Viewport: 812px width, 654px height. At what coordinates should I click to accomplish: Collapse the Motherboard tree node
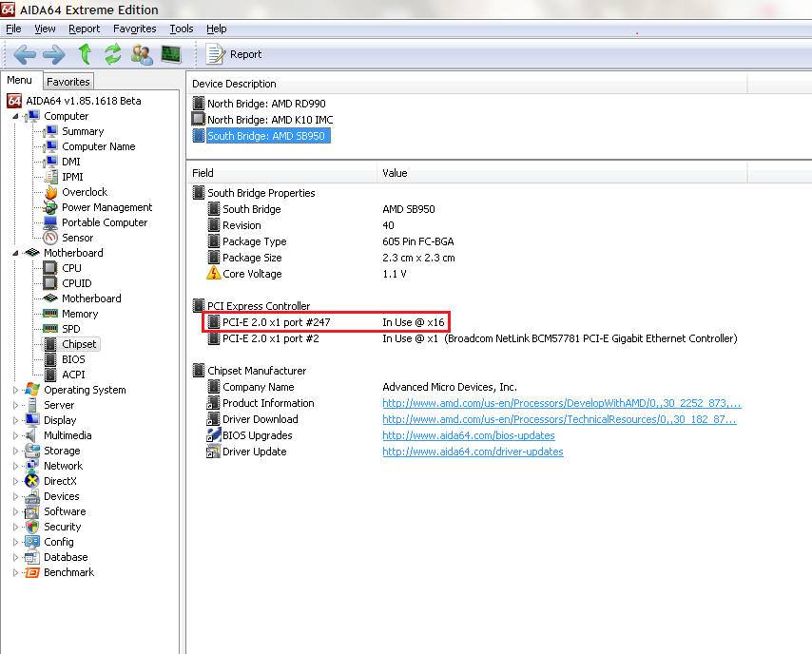(x=15, y=253)
